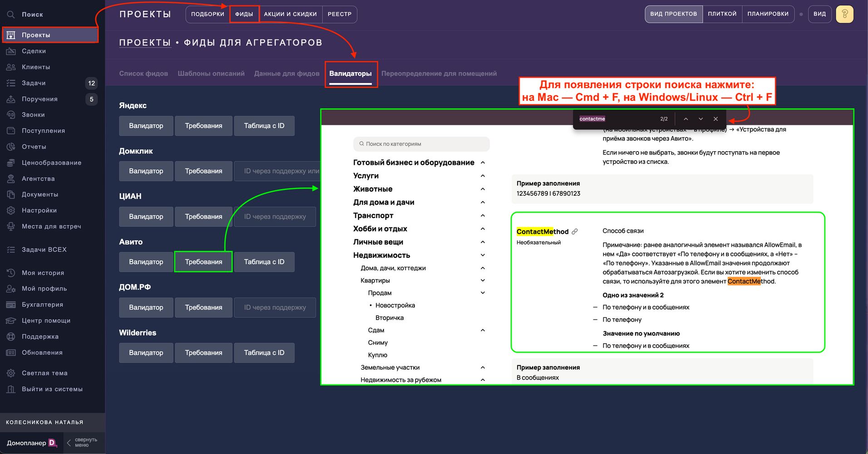Viewport: 868px width, 454px height.
Task: Click the Бухгалтерия card icon
Action: tap(11, 305)
